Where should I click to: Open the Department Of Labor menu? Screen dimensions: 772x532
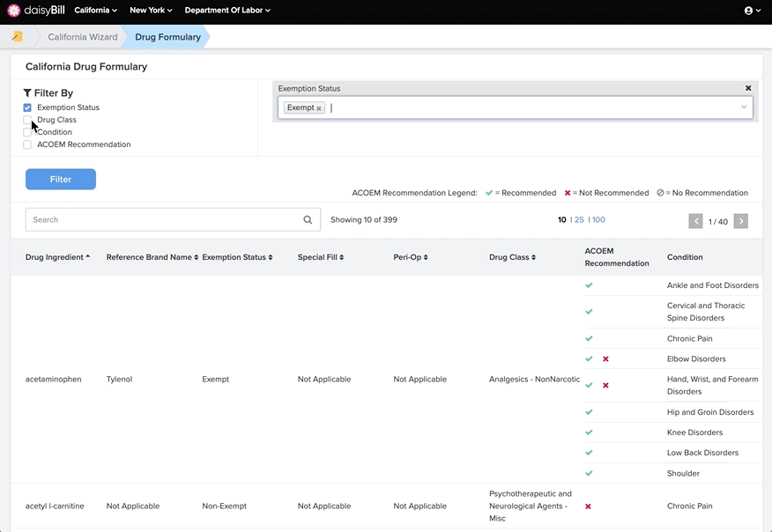(227, 10)
